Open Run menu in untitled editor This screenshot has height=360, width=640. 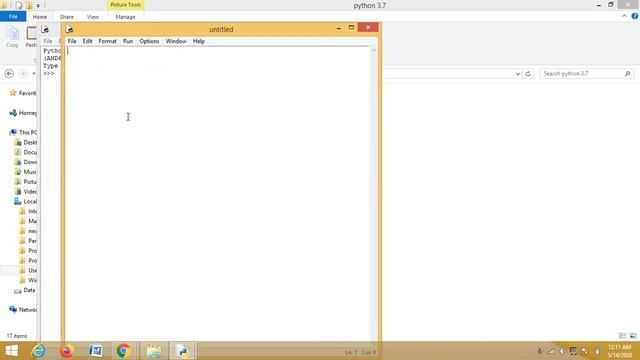tap(128, 41)
